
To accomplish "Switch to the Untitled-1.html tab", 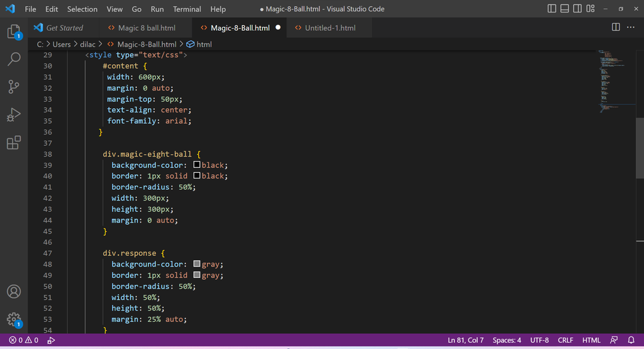I will click(x=330, y=28).
